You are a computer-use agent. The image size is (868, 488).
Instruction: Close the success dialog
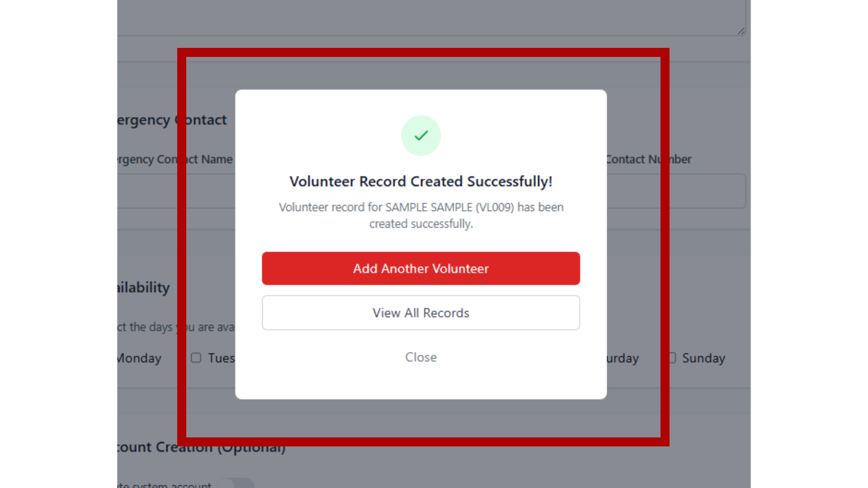pos(421,357)
